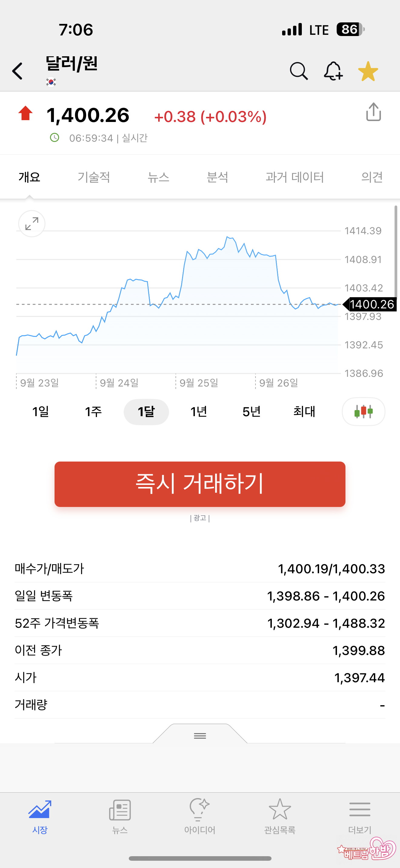The height and width of the screenshot is (868, 400).
Task: Tap the back arrow icon
Action: 18,71
